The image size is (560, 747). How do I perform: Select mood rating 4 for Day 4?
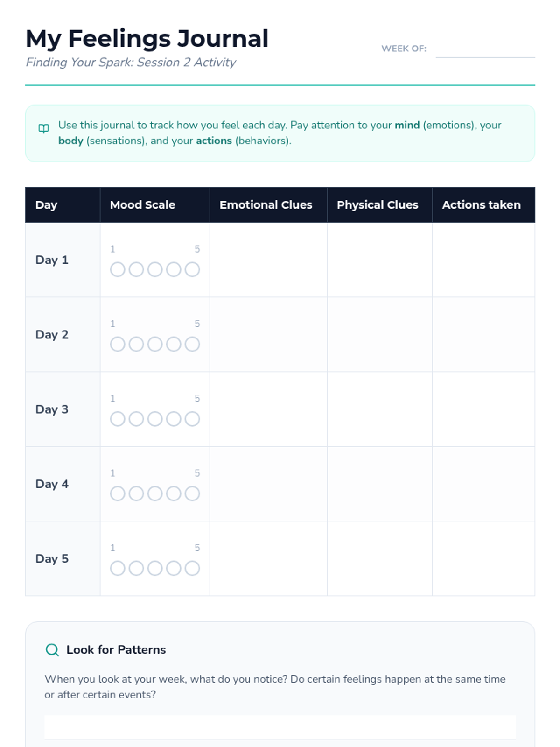[174, 493]
